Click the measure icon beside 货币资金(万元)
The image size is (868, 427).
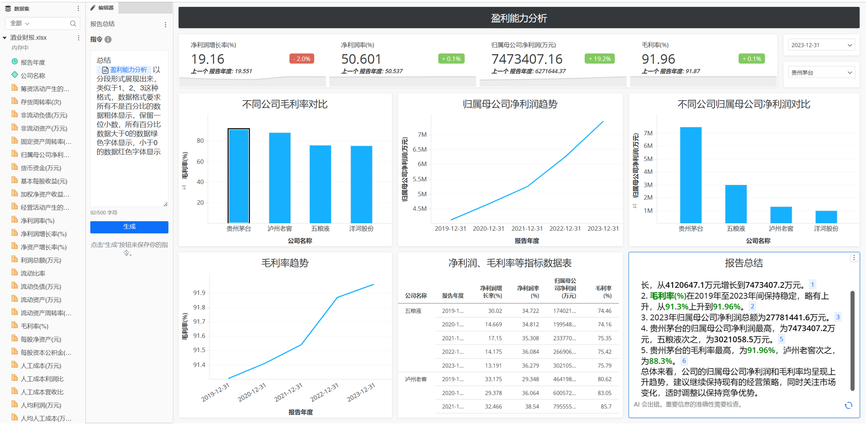[x=15, y=167]
